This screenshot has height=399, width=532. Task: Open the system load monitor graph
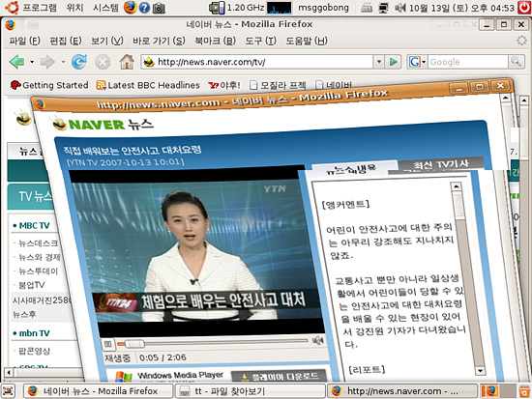coord(280,8)
